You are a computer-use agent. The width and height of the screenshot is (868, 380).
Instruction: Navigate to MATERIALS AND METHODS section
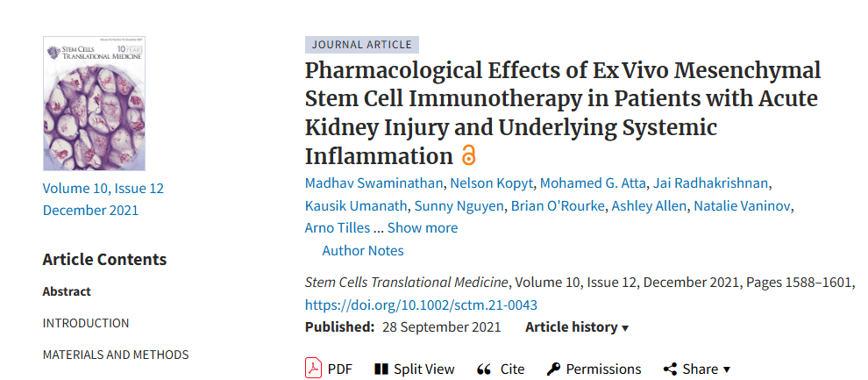point(116,355)
